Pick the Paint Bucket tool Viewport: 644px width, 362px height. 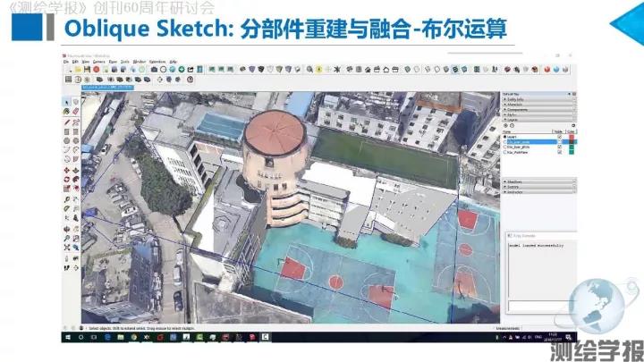click(x=67, y=111)
